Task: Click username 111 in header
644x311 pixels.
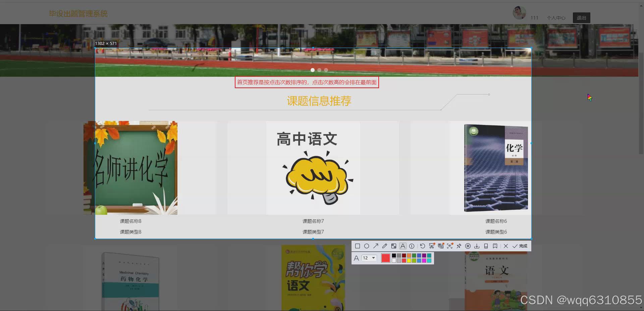Action: [534, 18]
